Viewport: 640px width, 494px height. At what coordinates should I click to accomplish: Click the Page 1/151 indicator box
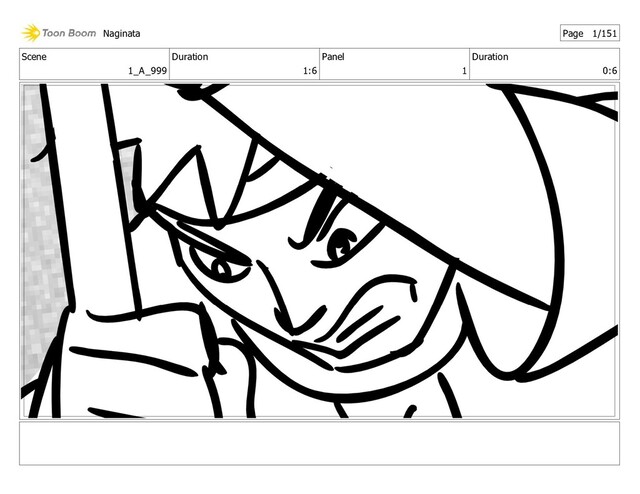click(x=589, y=33)
